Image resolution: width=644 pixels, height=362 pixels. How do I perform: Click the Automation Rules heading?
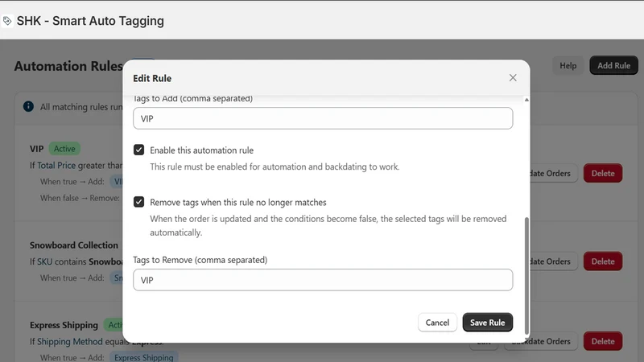(68, 66)
